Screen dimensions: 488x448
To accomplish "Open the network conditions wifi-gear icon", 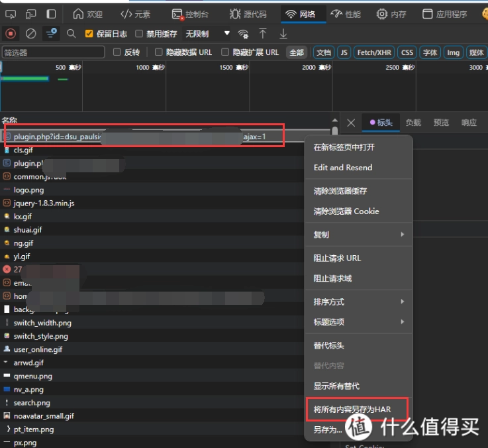I will 243,34.
